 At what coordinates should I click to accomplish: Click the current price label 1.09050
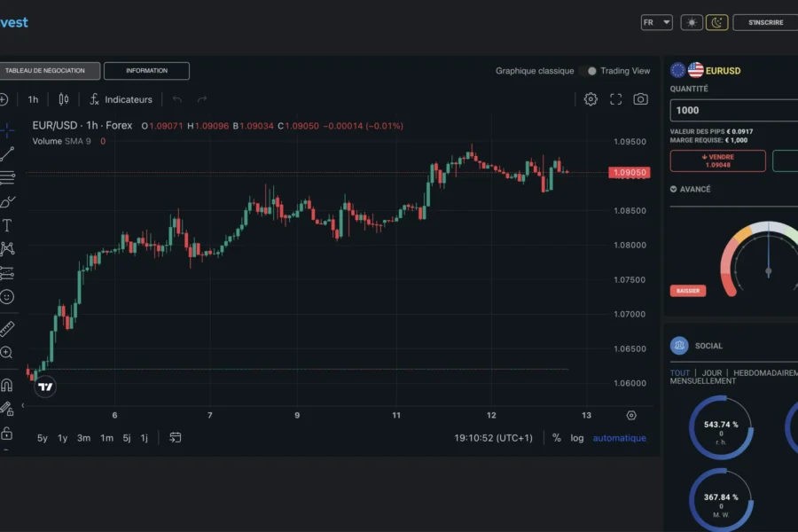629,173
